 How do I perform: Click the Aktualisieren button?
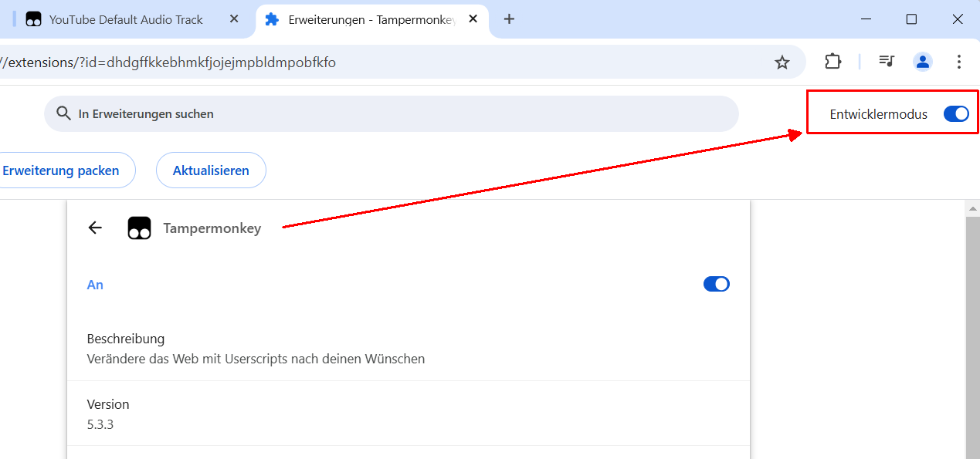coord(211,170)
